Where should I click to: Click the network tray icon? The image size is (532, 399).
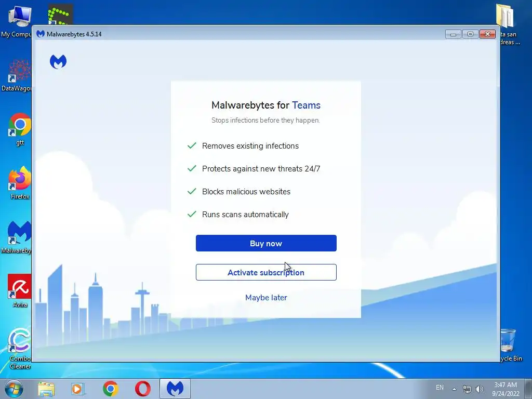pos(467,389)
